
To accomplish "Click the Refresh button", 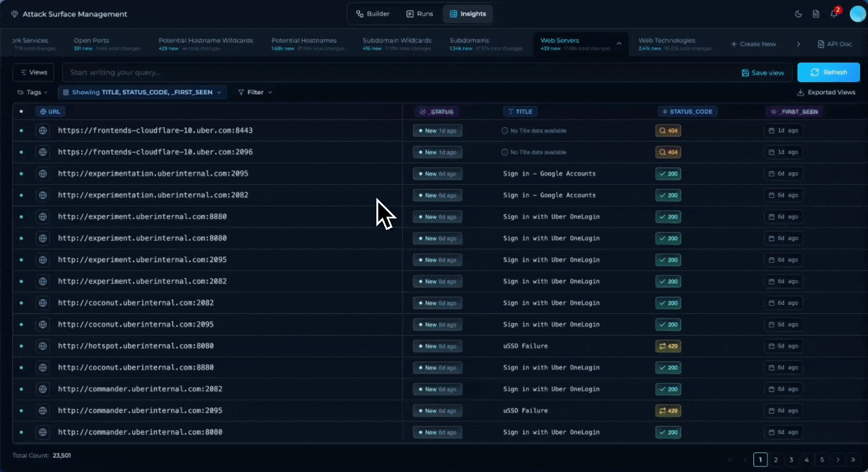I will pyautogui.click(x=827, y=72).
